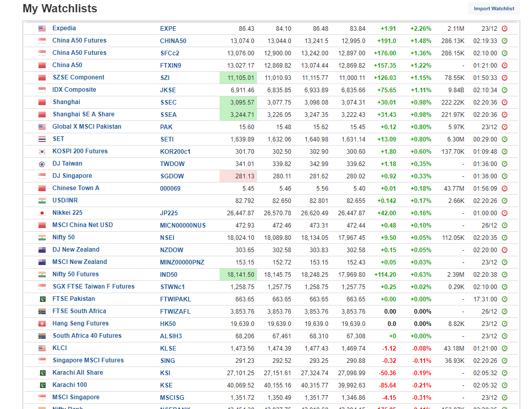Click the green clock icon on CHINA50 row
Screen dimensions: 532x409
504,40
